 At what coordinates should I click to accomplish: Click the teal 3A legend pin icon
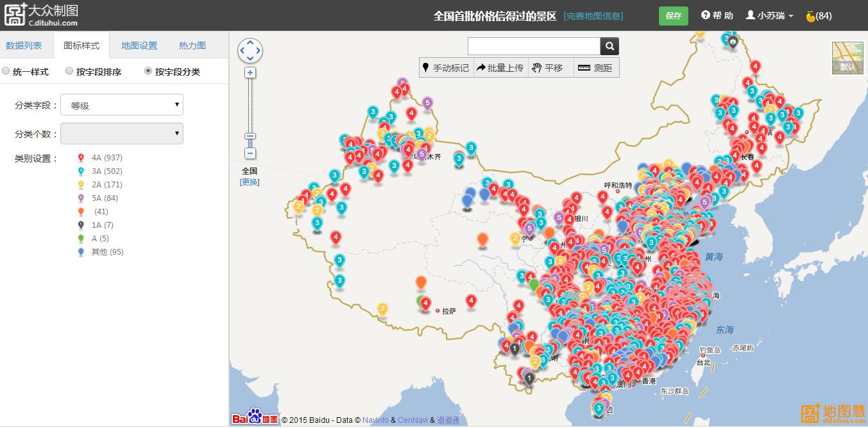pos(80,171)
